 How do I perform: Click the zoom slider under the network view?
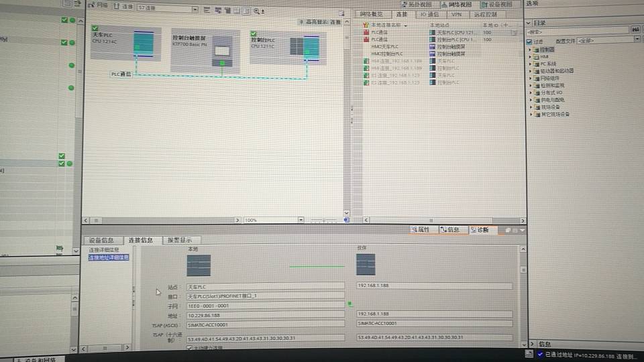pos(323,221)
